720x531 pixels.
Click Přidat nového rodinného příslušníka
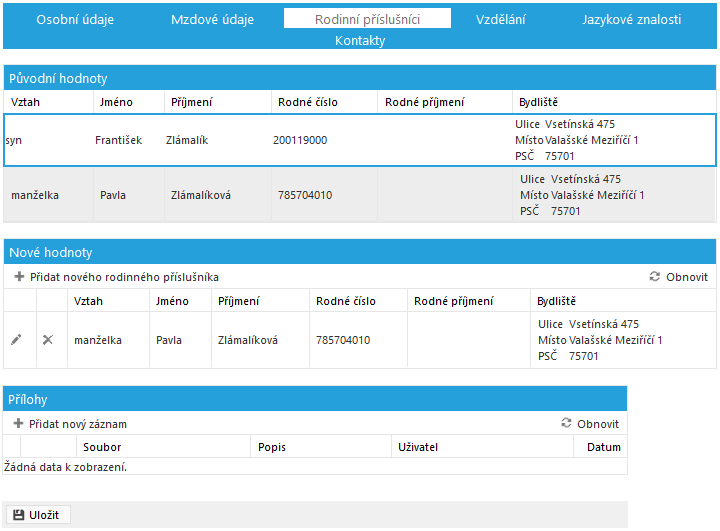tap(124, 277)
